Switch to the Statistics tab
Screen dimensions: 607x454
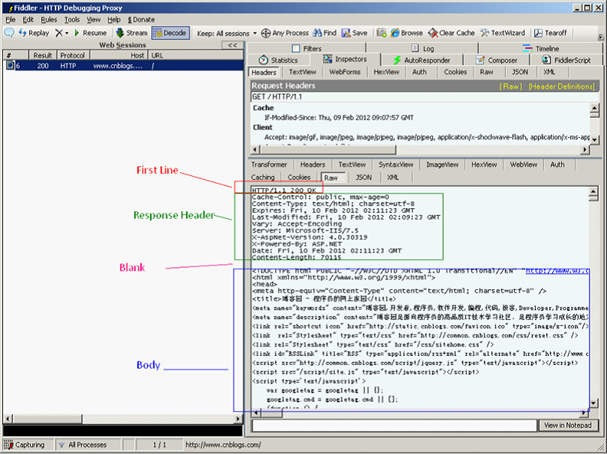point(278,60)
